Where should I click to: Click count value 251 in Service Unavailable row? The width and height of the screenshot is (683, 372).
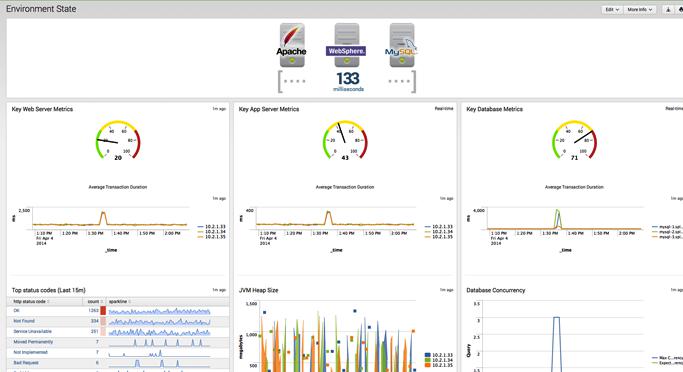[95, 331]
